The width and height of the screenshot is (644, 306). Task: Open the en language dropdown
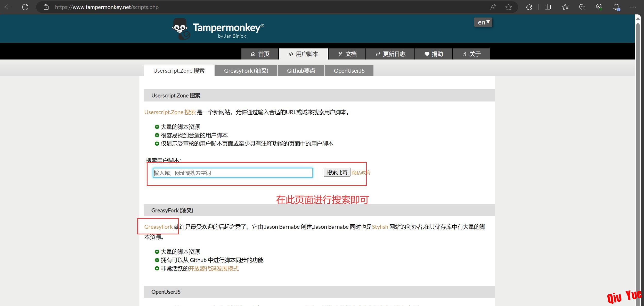pyautogui.click(x=483, y=22)
